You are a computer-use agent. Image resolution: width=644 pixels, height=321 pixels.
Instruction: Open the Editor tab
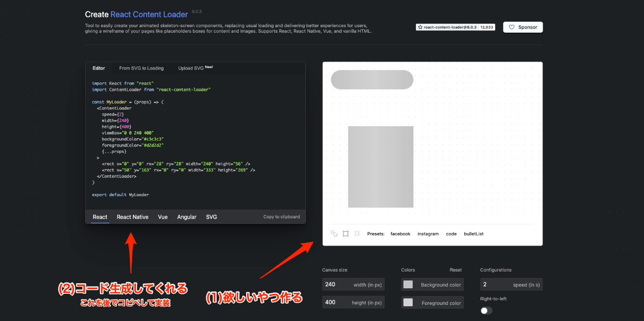[99, 68]
